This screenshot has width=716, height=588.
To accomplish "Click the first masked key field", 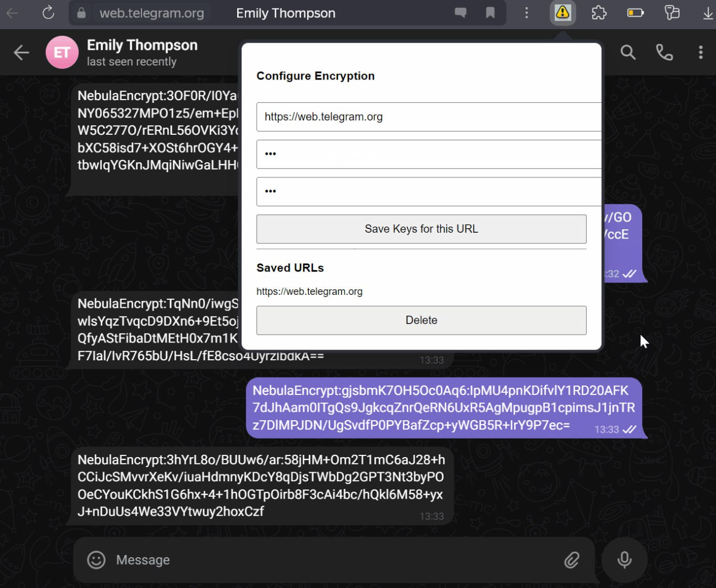I will click(x=429, y=154).
